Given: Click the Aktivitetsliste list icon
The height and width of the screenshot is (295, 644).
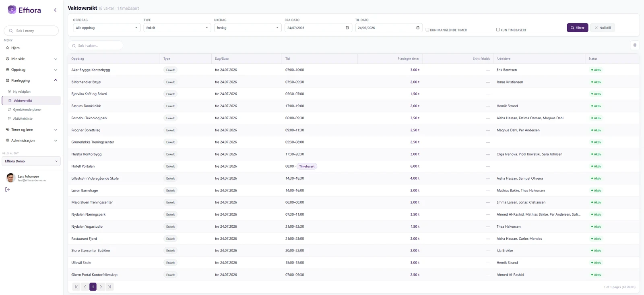Looking at the screenshot, I should (10, 118).
